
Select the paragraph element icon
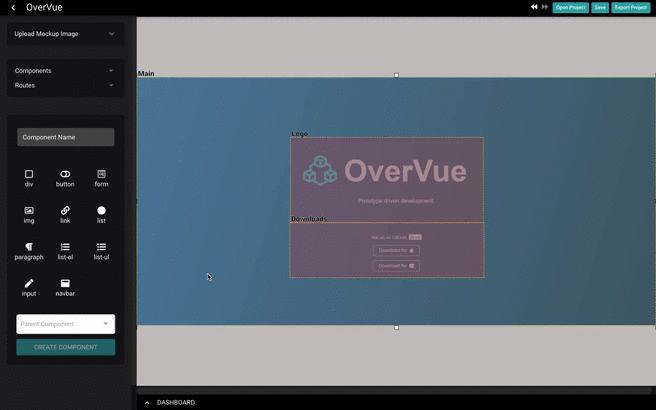[29, 247]
